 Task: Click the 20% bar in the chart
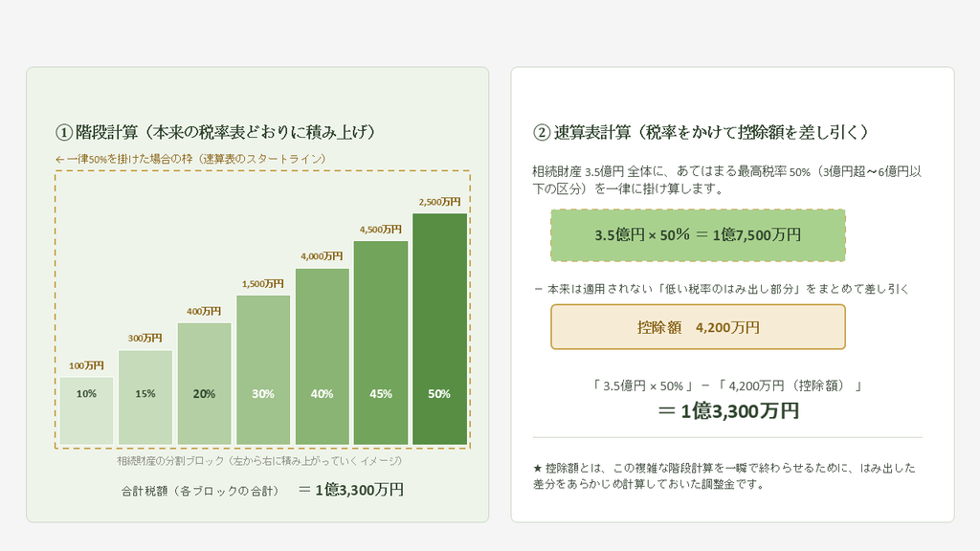(x=204, y=384)
